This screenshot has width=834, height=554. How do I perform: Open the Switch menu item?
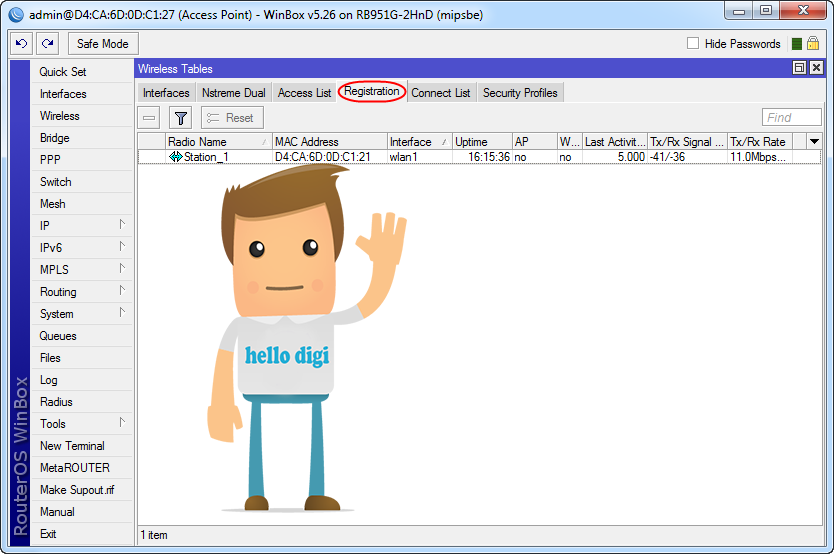pos(81,182)
